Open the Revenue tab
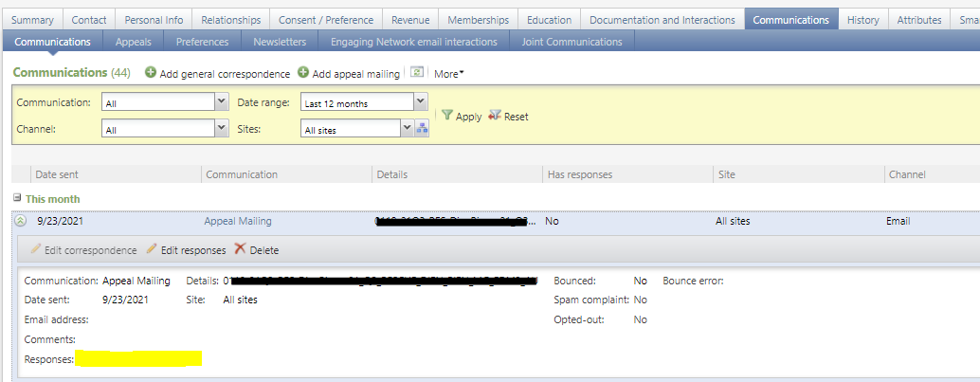This screenshot has height=382, width=980. tap(410, 20)
